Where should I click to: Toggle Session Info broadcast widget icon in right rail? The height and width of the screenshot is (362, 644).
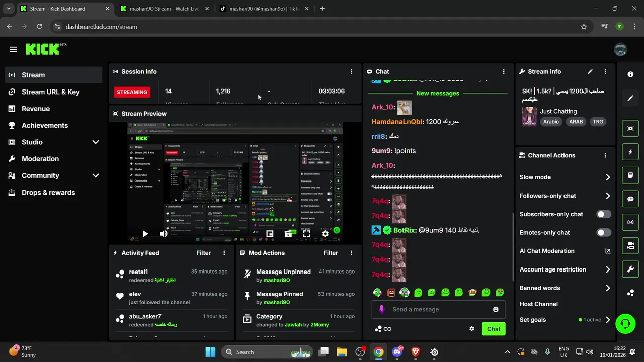coord(630,222)
